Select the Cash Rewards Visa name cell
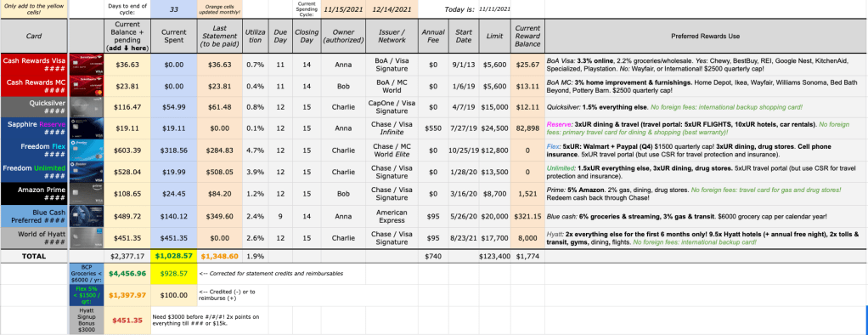This screenshot has height=335, width=868. pyautogui.click(x=33, y=65)
